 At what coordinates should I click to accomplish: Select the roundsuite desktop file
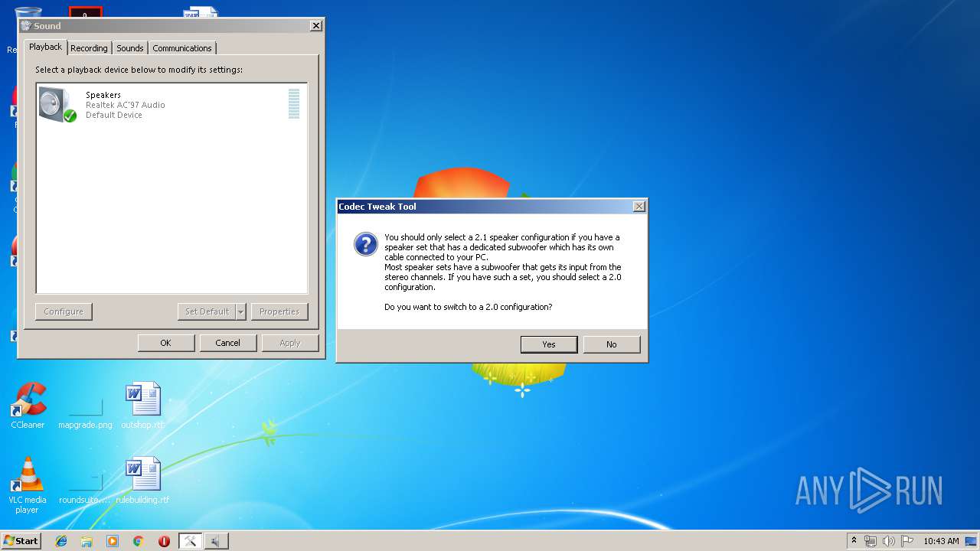point(85,488)
